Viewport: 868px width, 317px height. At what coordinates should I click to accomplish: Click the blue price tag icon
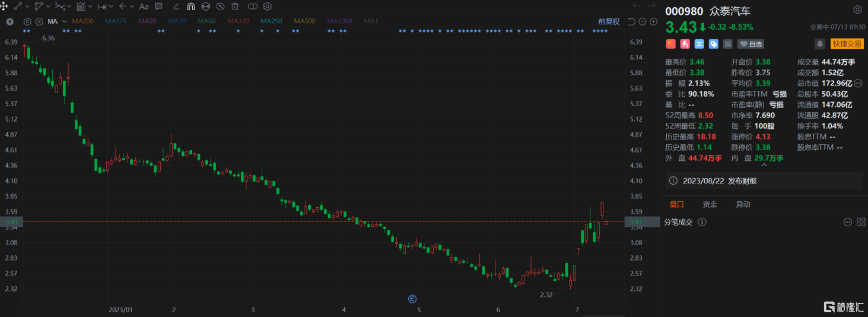[x=713, y=44]
